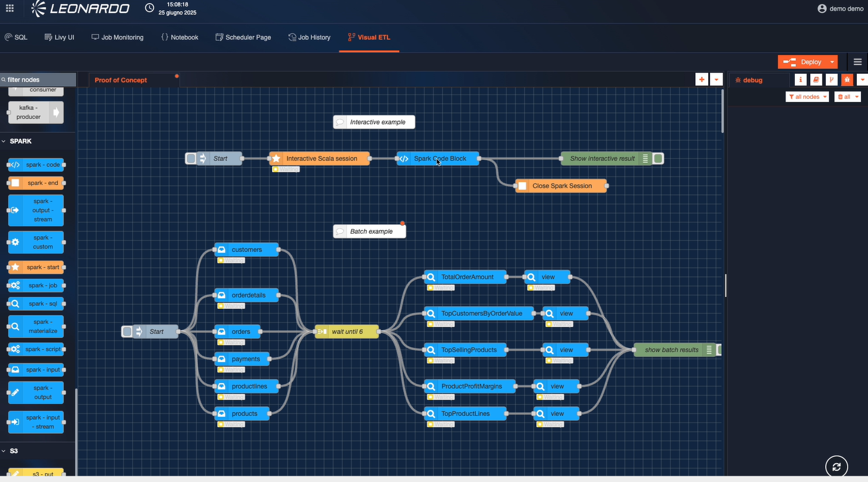Open the info sidebar tab icon

tap(800, 80)
